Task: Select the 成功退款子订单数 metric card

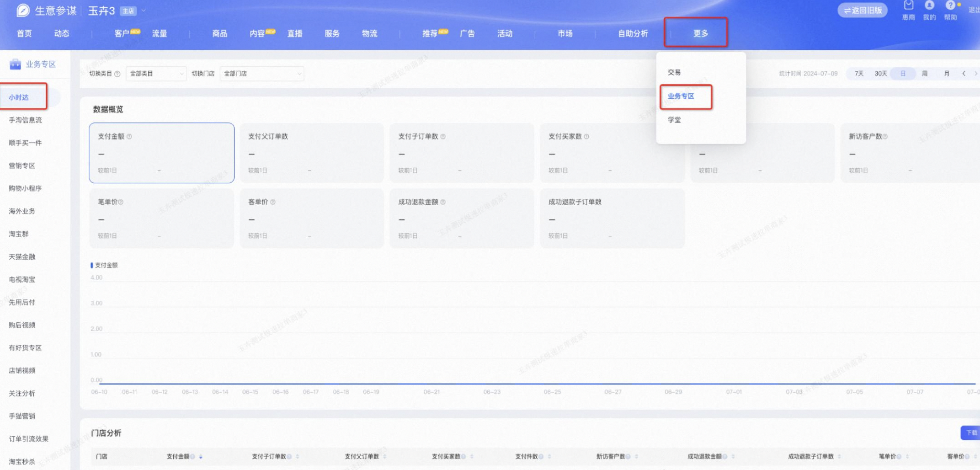Action: pyautogui.click(x=612, y=218)
